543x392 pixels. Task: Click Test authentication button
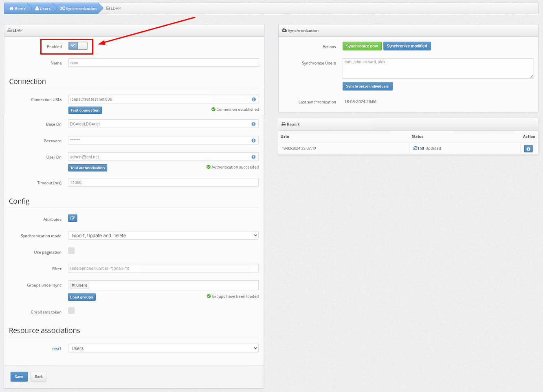88,168
